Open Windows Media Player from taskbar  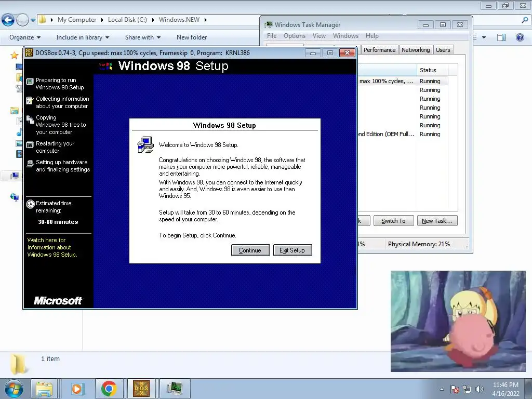[77, 389]
